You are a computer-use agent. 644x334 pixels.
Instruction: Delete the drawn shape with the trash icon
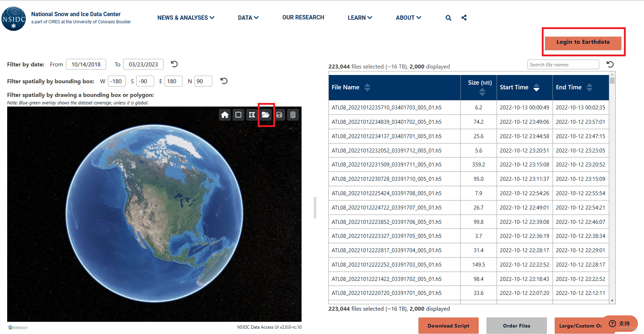(x=293, y=115)
